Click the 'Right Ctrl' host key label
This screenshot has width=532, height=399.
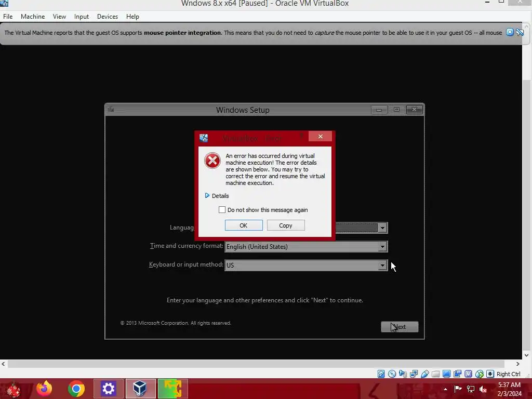click(508, 374)
